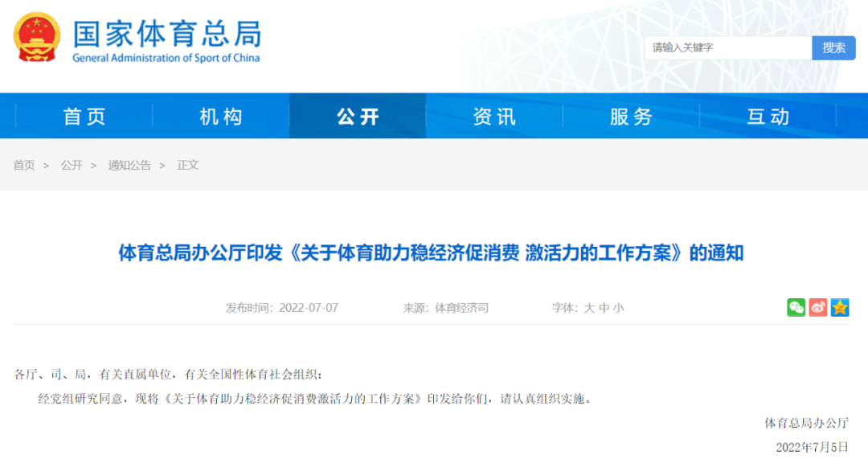
Task: Focus the 请输入关键字 search field
Action: point(728,48)
